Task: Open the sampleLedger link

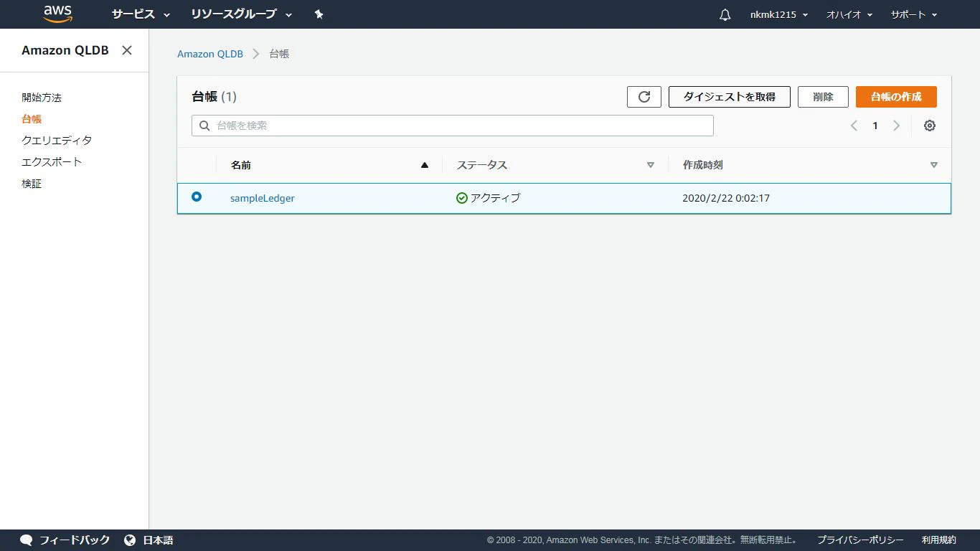Action: 263,198
